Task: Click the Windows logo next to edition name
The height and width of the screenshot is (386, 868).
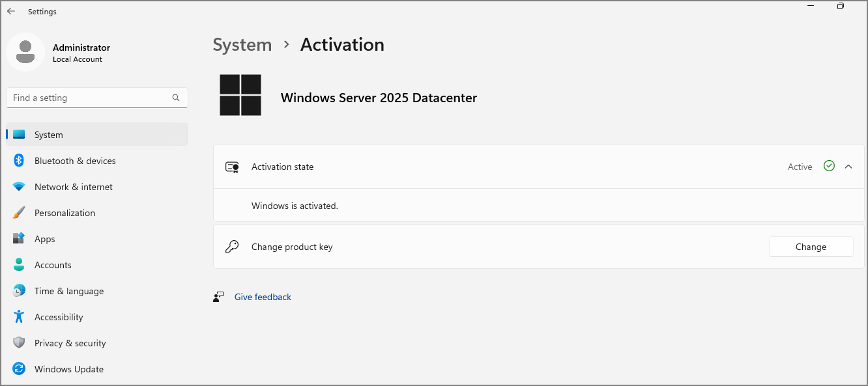Action: point(240,95)
